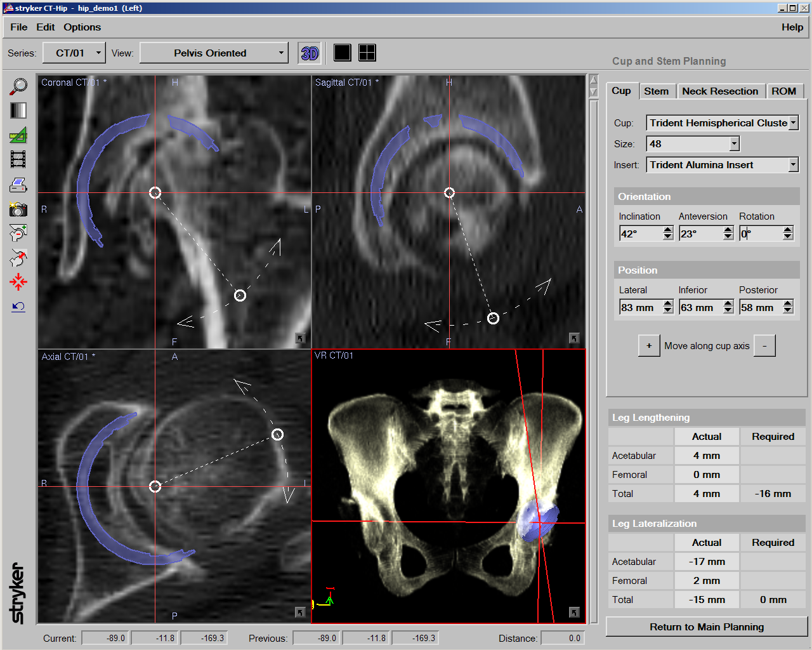Take a snapshot with the camera icon
The height and width of the screenshot is (650, 812).
[x=18, y=209]
